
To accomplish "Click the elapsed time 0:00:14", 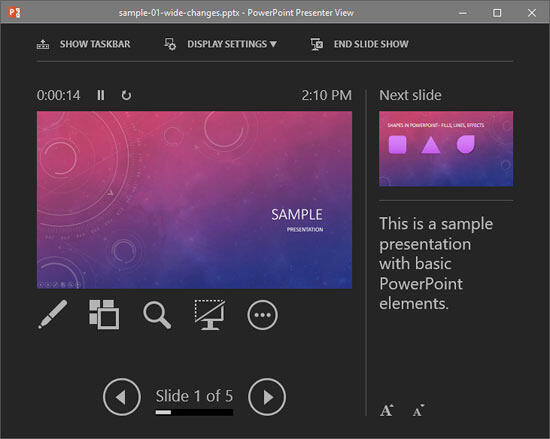I will pyautogui.click(x=59, y=95).
